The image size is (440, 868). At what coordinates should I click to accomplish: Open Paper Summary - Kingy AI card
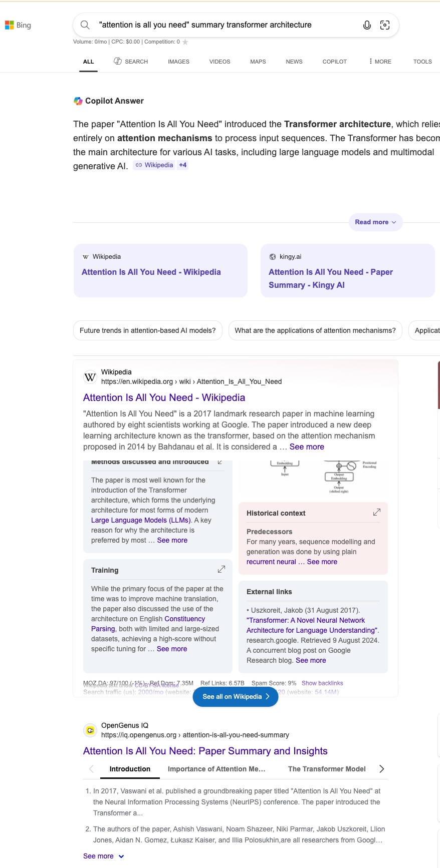click(347, 271)
